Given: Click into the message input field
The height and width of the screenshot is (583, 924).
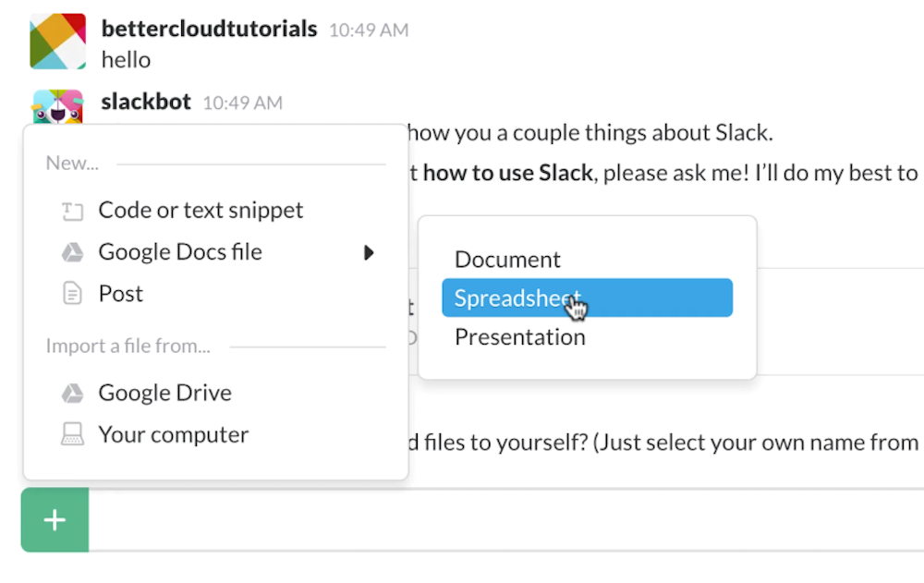Looking at the screenshot, I should pos(505,520).
